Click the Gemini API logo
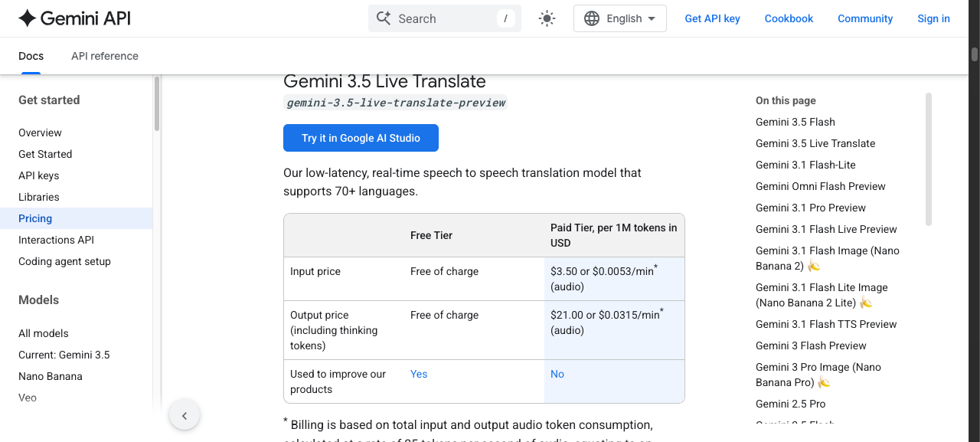Viewport: 980px width, 442px height. (x=74, y=18)
